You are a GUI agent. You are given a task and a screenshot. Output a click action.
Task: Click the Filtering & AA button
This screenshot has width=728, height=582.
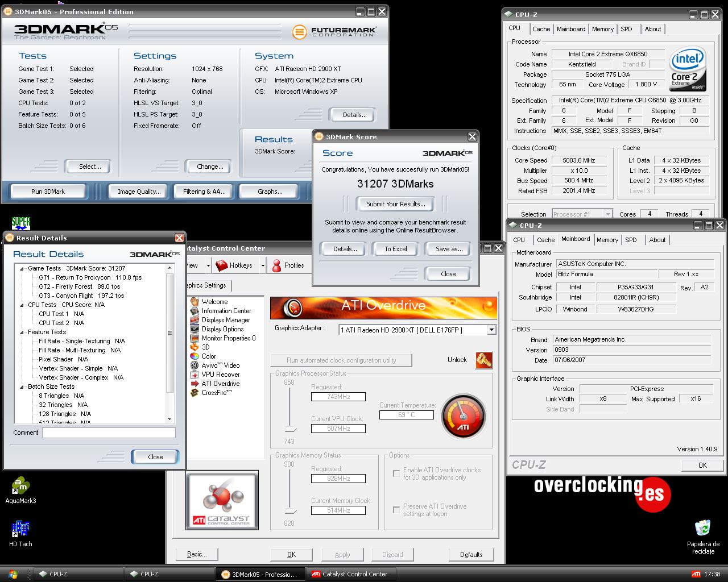click(x=204, y=192)
